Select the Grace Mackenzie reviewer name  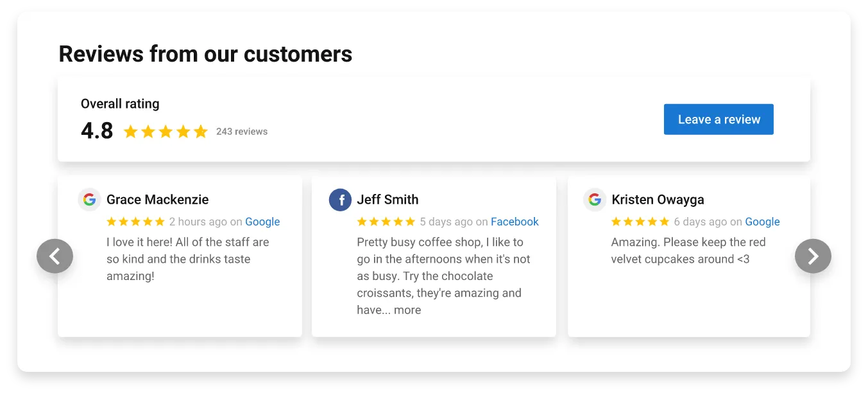click(157, 200)
